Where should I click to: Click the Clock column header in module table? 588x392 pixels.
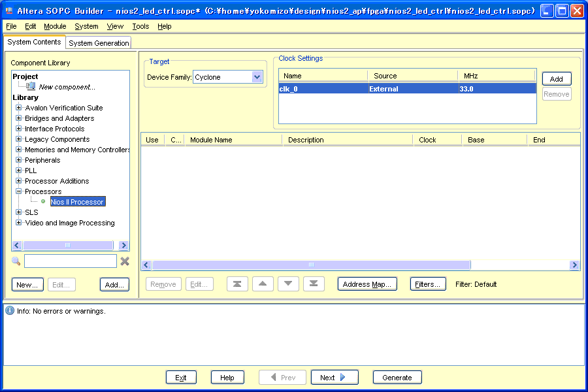coord(437,140)
